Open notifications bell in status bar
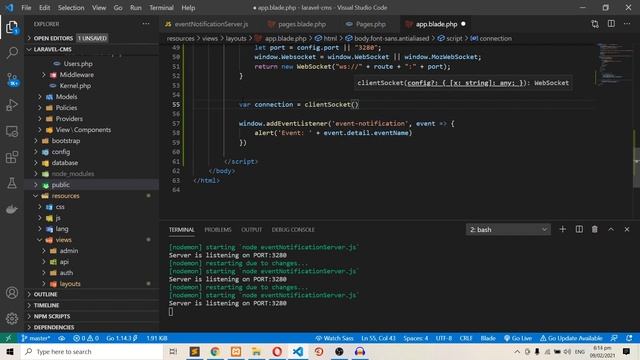The image size is (640, 360). click(629, 338)
